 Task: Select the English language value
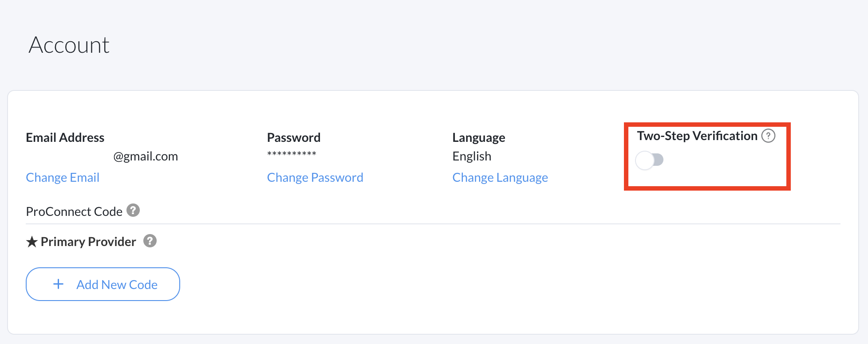pyautogui.click(x=472, y=156)
